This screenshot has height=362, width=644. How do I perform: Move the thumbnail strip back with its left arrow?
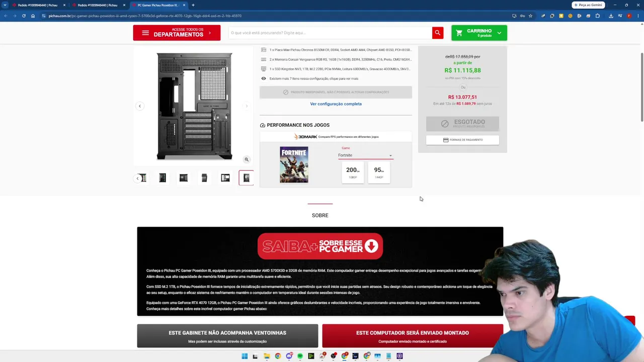[x=137, y=178]
